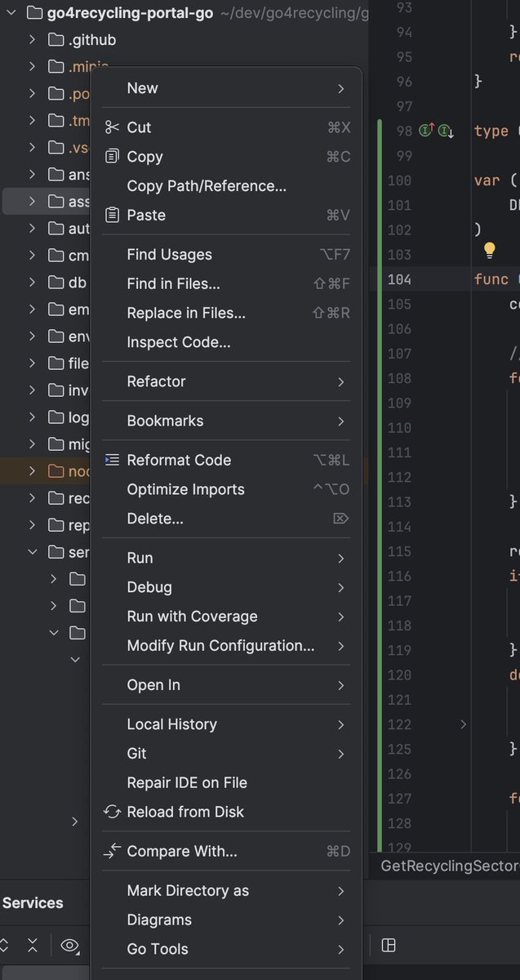Expand the .github folder chevron
520x980 pixels.
(x=33, y=40)
